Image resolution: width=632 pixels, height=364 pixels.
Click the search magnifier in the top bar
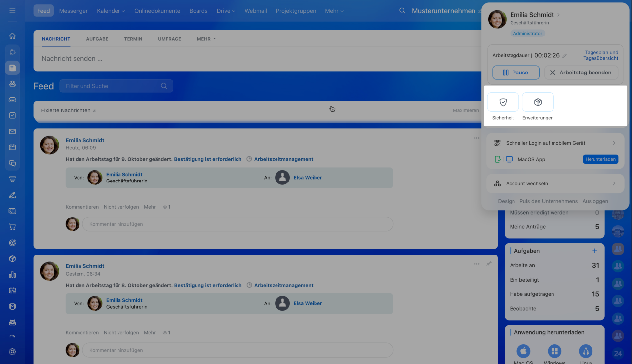402,11
